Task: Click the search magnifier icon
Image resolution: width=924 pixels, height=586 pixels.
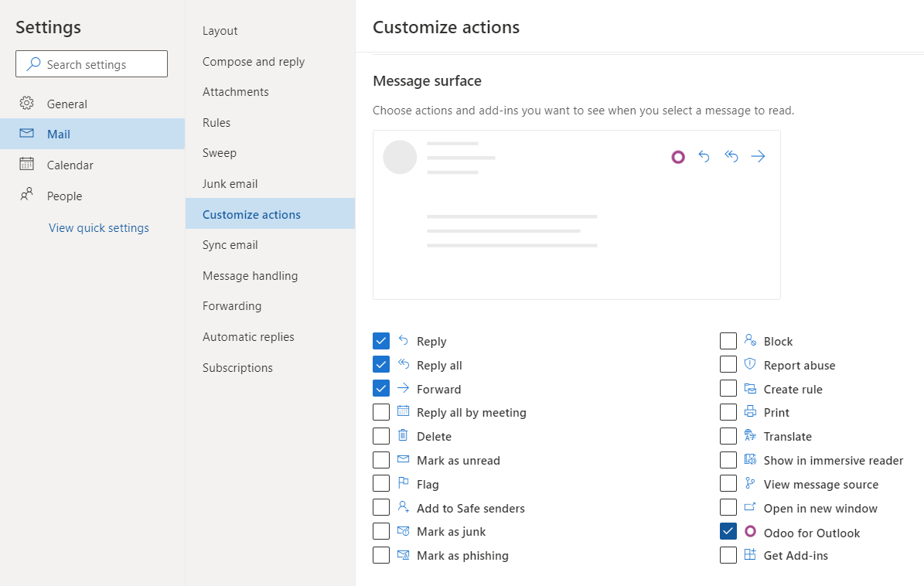Action: (x=32, y=63)
